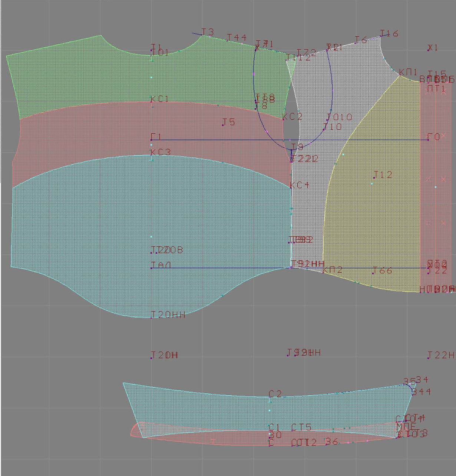
Task: Click the T20HH point at the bottom curve
Action: coord(151,317)
